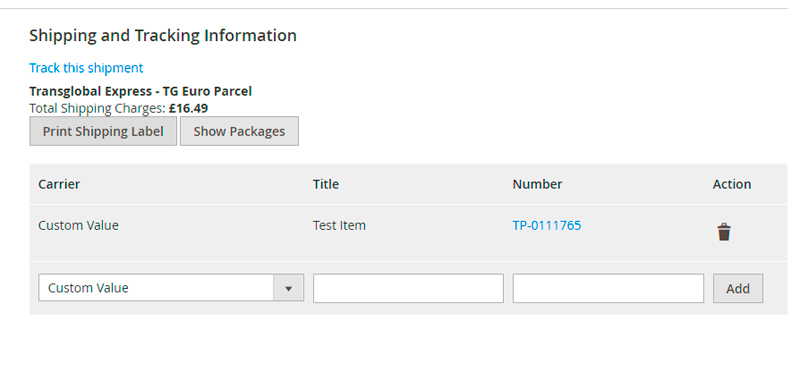
Task: Click the £16.49 shipping charge amount
Action: coord(188,108)
